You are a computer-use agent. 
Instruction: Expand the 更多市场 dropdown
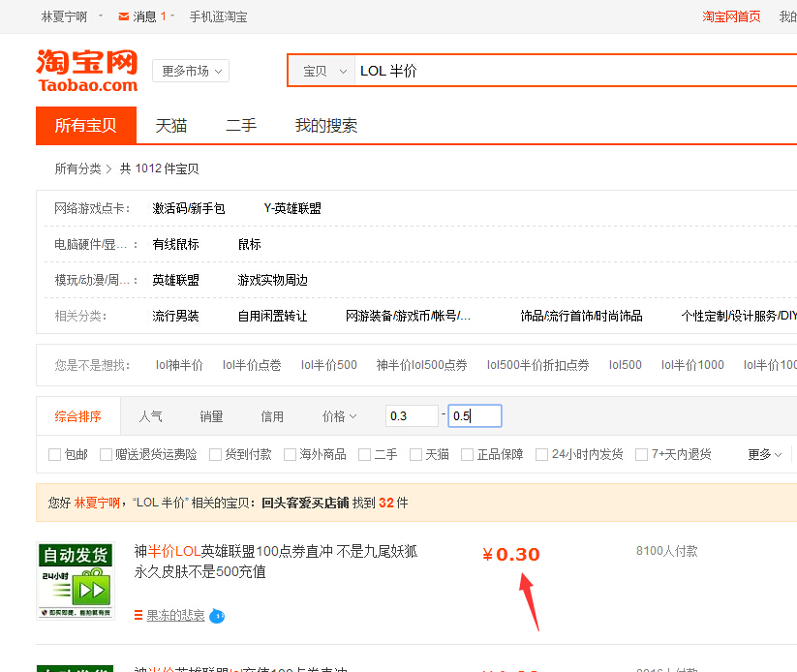tap(191, 71)
